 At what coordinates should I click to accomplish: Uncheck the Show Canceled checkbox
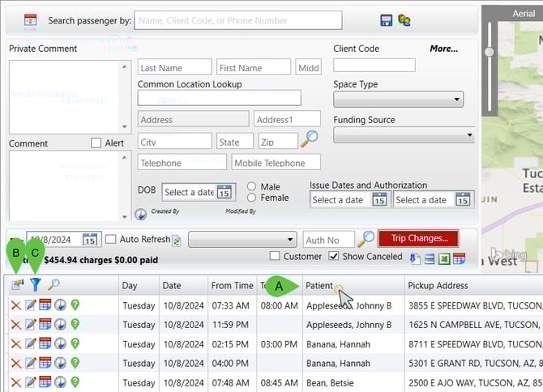click(334, 257)
